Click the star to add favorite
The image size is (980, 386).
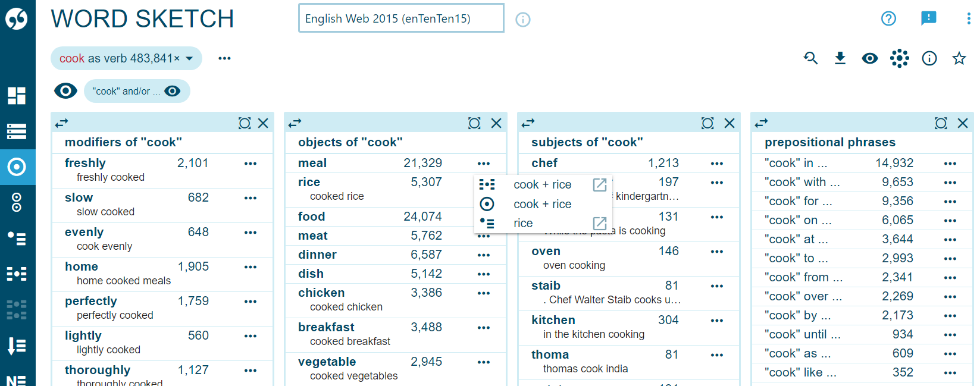pyautogui.click(x=959, y=58)
